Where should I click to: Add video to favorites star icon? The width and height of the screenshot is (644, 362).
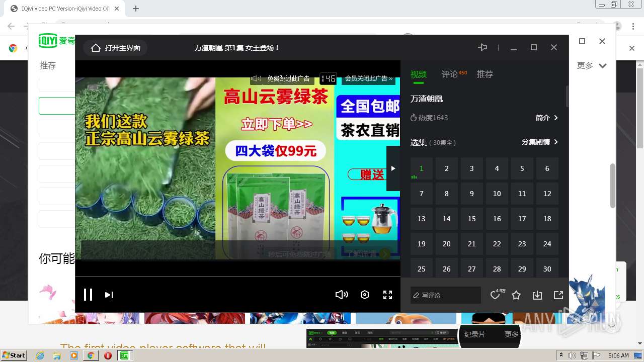[516, 295]
